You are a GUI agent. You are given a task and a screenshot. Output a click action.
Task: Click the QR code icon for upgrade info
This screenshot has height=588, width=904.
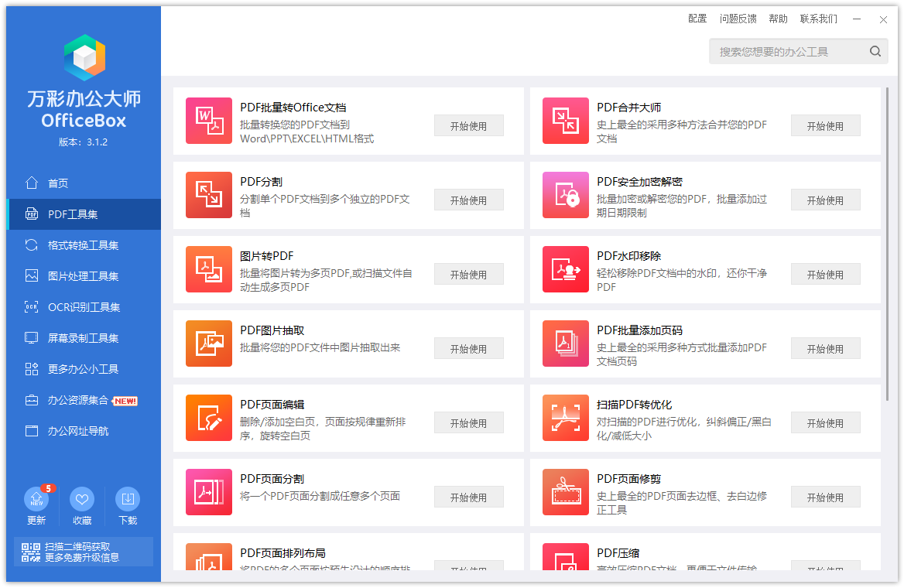31,552
